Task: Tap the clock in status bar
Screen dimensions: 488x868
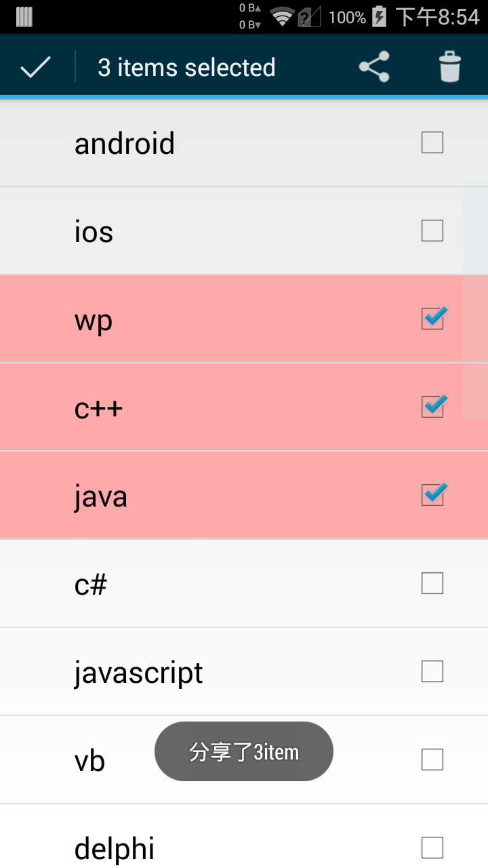Action: point(437,17)
